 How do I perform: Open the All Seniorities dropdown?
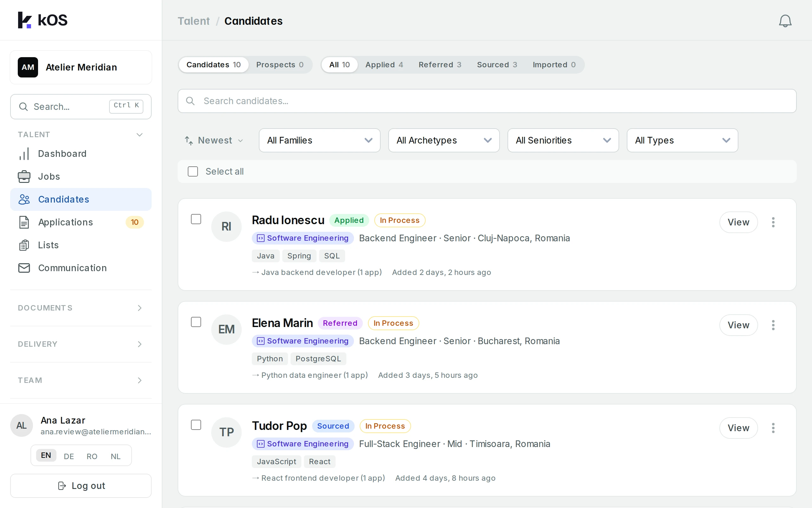(x=563, y=140)
